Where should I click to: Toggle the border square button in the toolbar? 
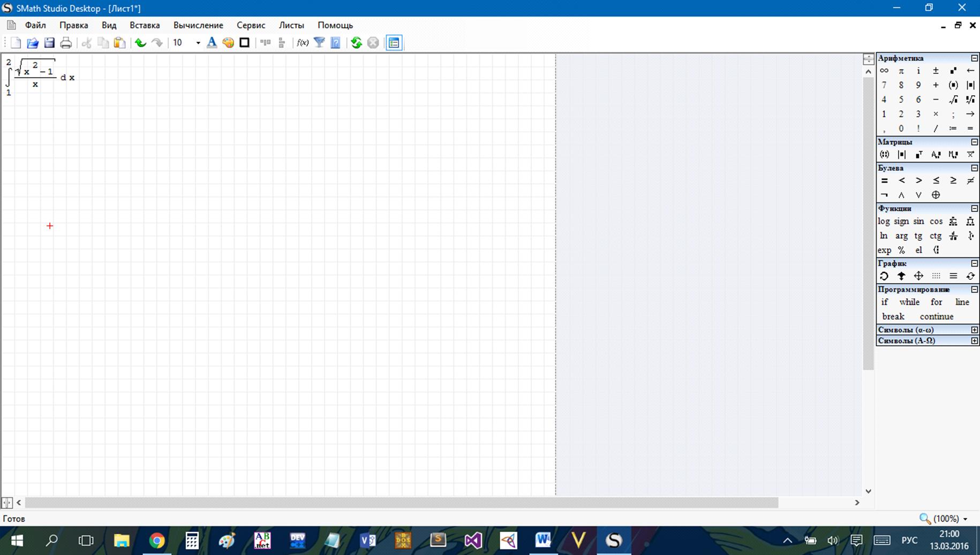click(x=244, y=43)
